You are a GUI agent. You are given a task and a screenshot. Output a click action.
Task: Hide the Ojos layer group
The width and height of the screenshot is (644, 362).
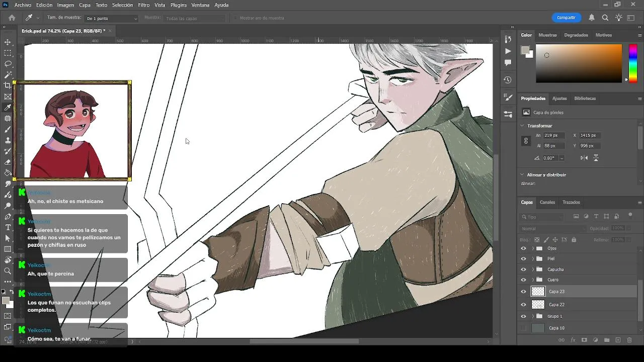524,248
